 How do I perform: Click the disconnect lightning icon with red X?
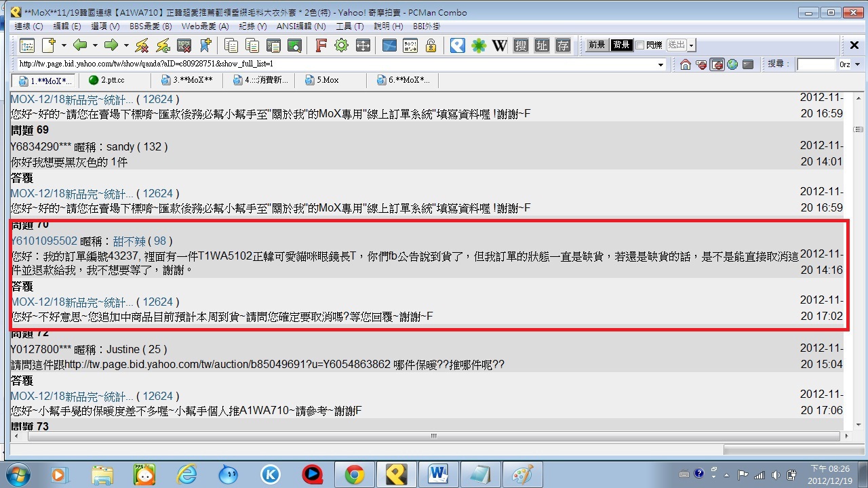pos(142,45)
